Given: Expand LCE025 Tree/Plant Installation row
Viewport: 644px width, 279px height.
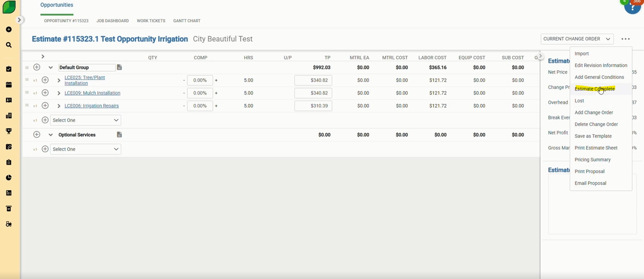Looking at the screenshot, I should click(59, 80).
